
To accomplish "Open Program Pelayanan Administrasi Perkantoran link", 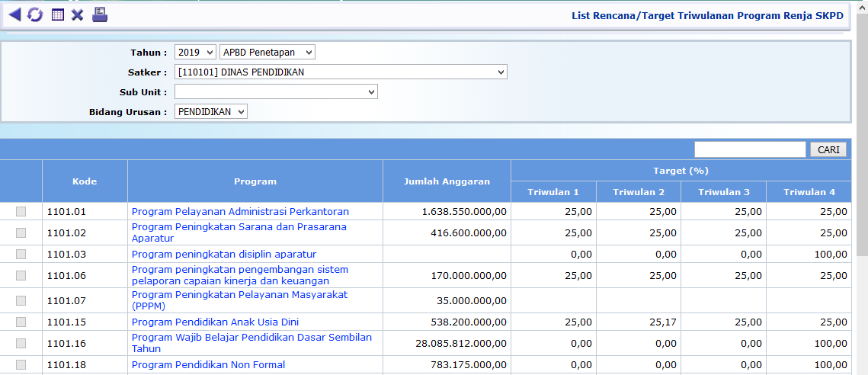I will (x=240, y=212).
